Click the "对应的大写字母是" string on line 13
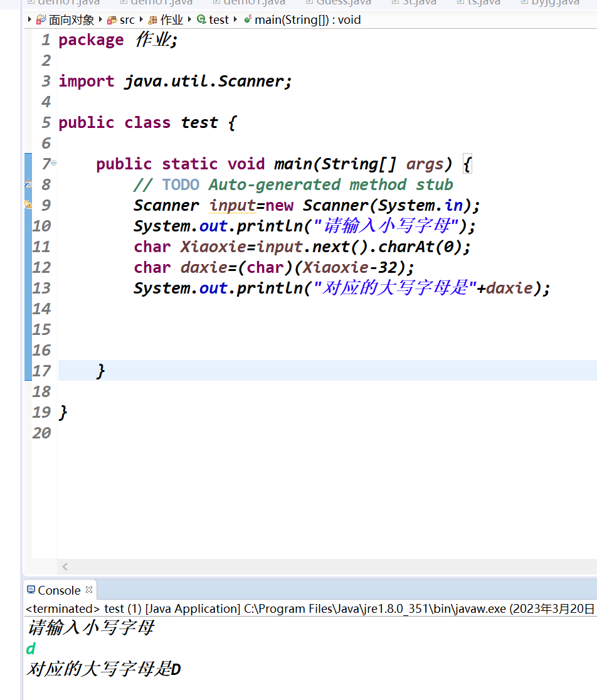The height and width of the screenshot is (700, 597). pyautogui.click(x=395, y=288)
